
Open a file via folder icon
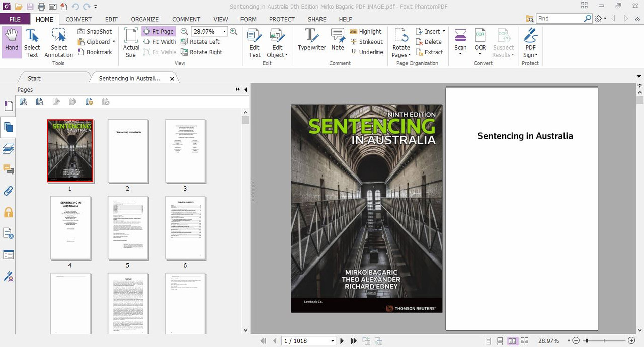click(x=19, y=7)
